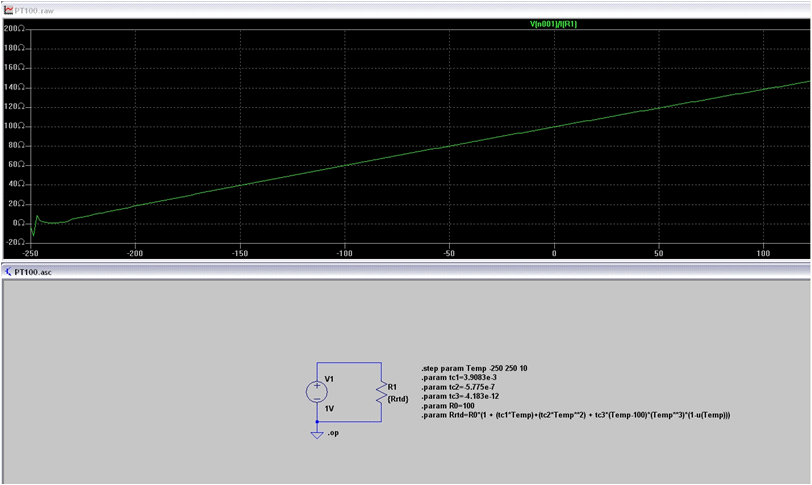Select the R1 resistor symbol
Image resolution: width=812 pixels, height=485 pixels.
[382, 392]
